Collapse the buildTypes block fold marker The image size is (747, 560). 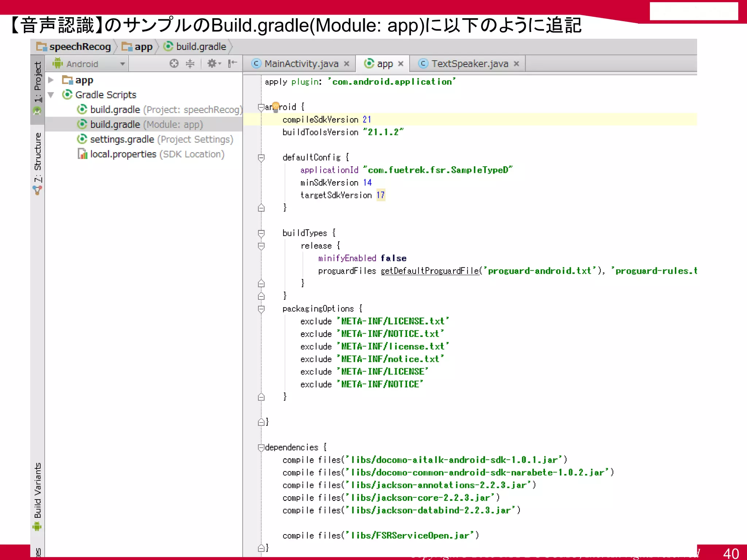tap(261, 233)
